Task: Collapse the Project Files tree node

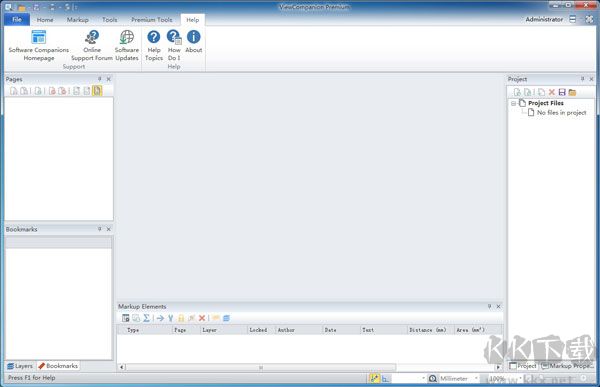Action: tap(513, 103)
